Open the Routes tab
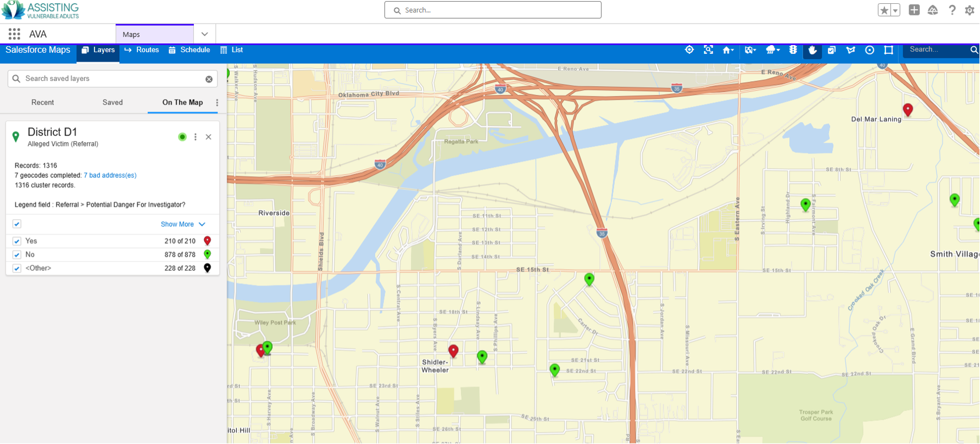 142,50
